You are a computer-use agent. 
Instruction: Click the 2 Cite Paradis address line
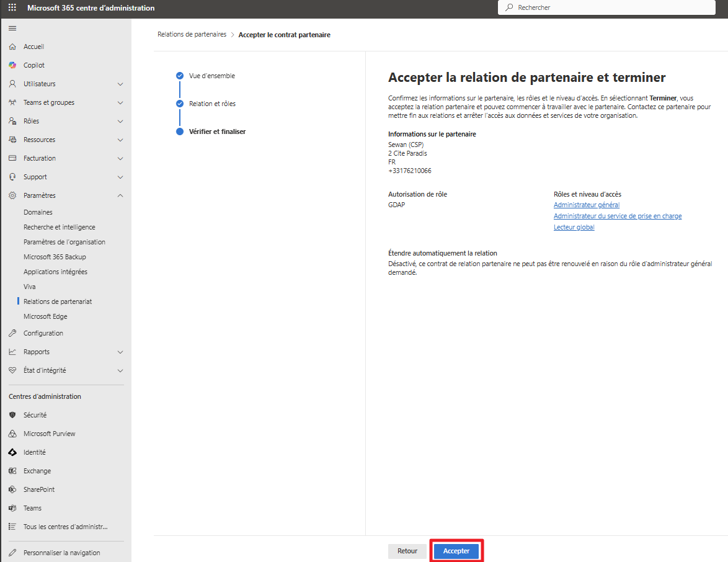coord(407,153)
